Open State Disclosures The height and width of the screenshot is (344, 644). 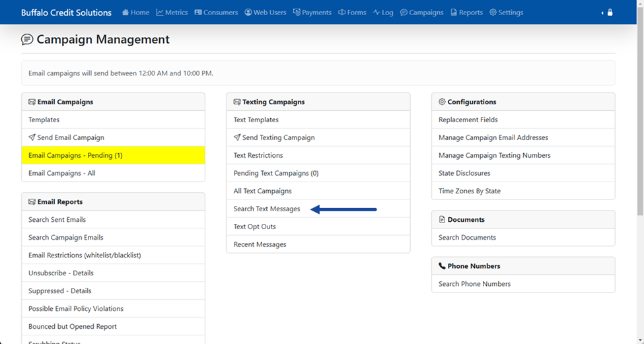(523, 173)
